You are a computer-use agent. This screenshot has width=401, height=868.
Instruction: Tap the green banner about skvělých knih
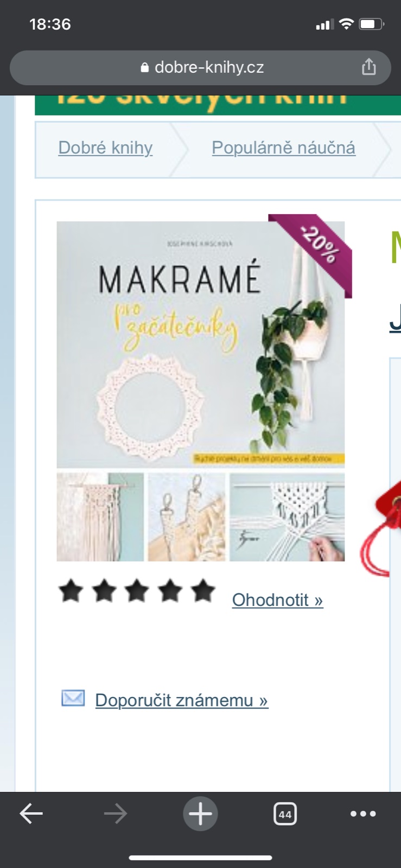click(218, 105)
